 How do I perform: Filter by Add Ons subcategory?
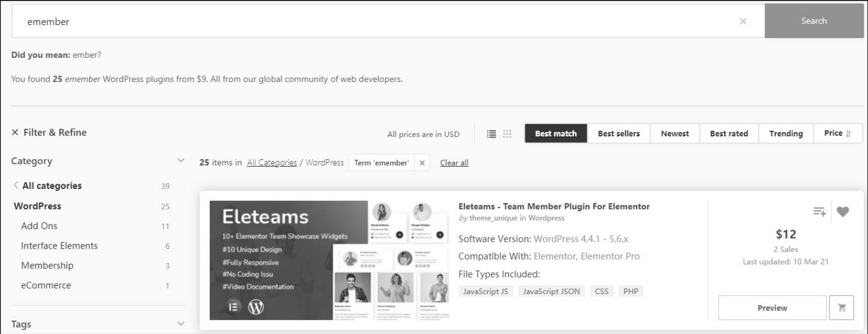[39, 226]
